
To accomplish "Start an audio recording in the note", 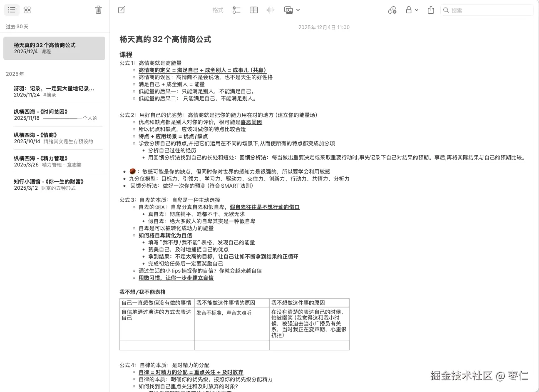I will coord(270,10).
